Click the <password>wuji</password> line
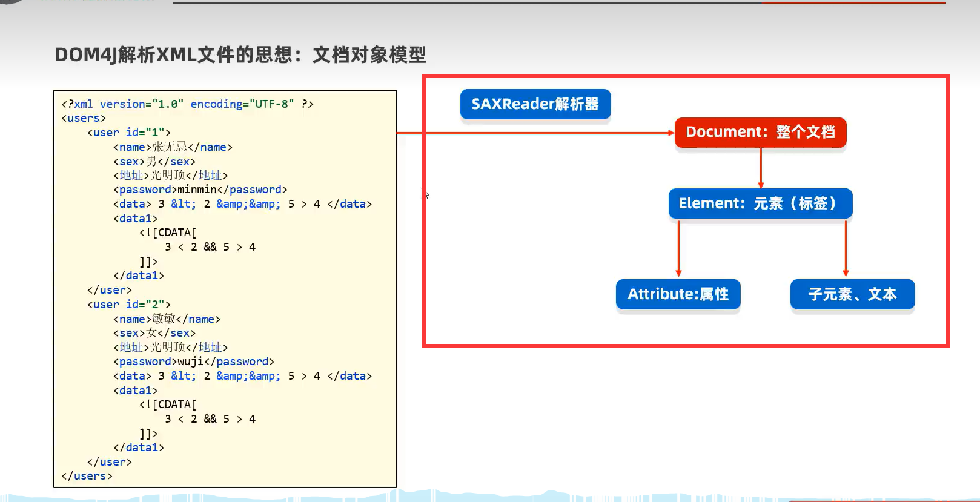 [x=194, y=362]
